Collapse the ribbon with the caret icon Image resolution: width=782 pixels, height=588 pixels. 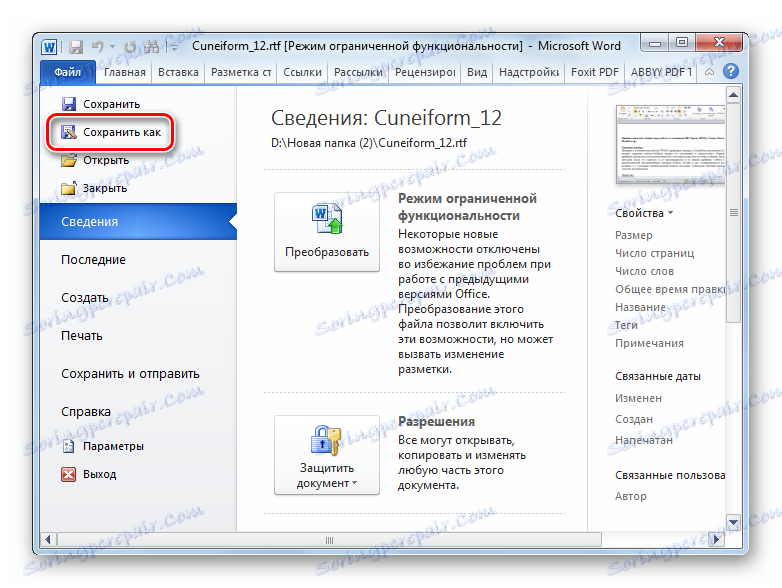click(709, 72)
